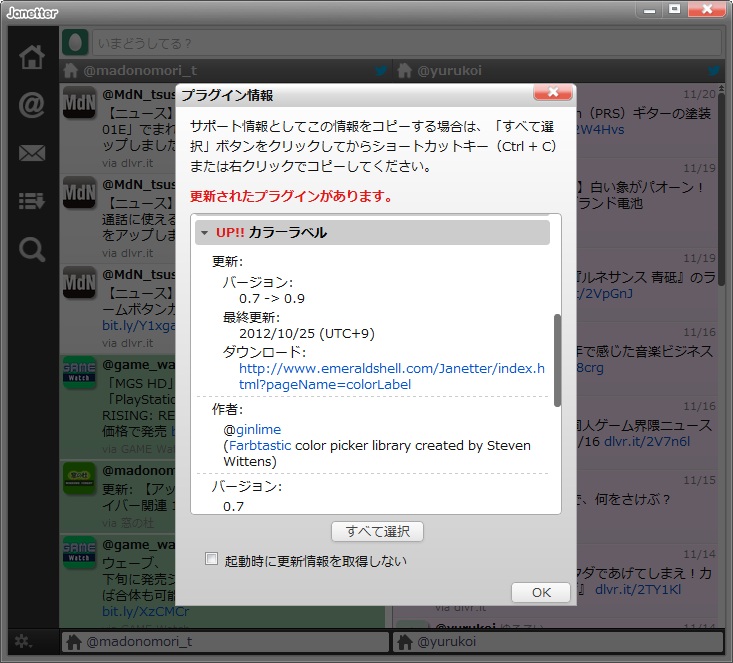Click the home icon in @yurukoi column header
This screenshot has width=733, height=663.
(x=404, y=71)
